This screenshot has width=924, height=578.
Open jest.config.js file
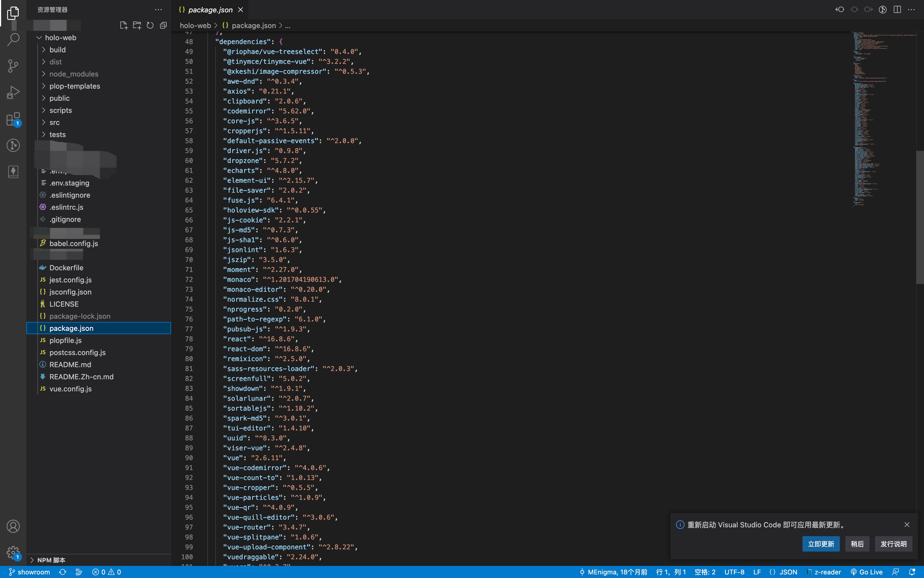click(x=99, y=280)
